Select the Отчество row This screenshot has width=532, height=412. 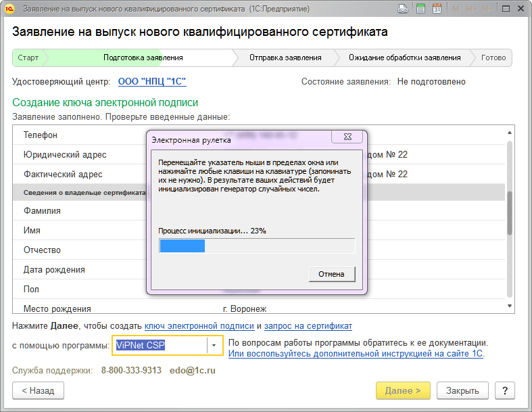coord(259,250)
